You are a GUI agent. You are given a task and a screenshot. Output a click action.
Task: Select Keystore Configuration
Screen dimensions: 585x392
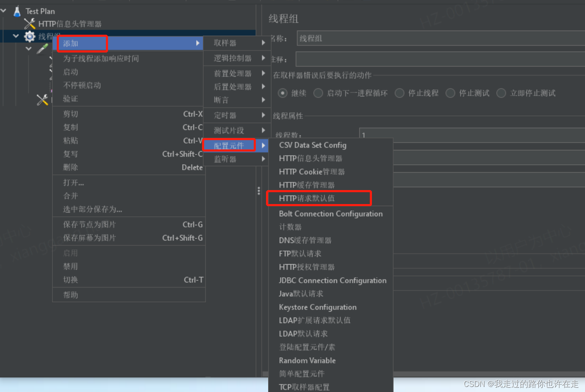pyautogui.click(x=331, y=307)
